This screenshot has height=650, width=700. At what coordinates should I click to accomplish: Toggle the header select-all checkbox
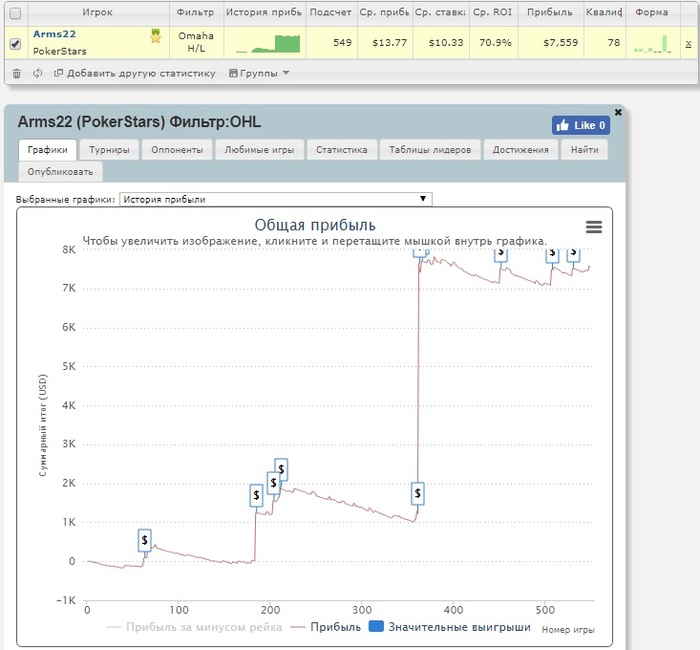15,13
